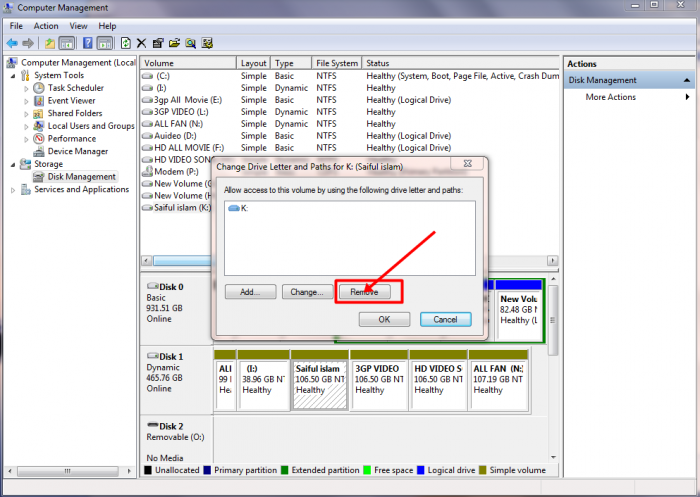Click the Back arrow in toolbar
Viewport: 700px width, 497px height.
tap(12, 43)
